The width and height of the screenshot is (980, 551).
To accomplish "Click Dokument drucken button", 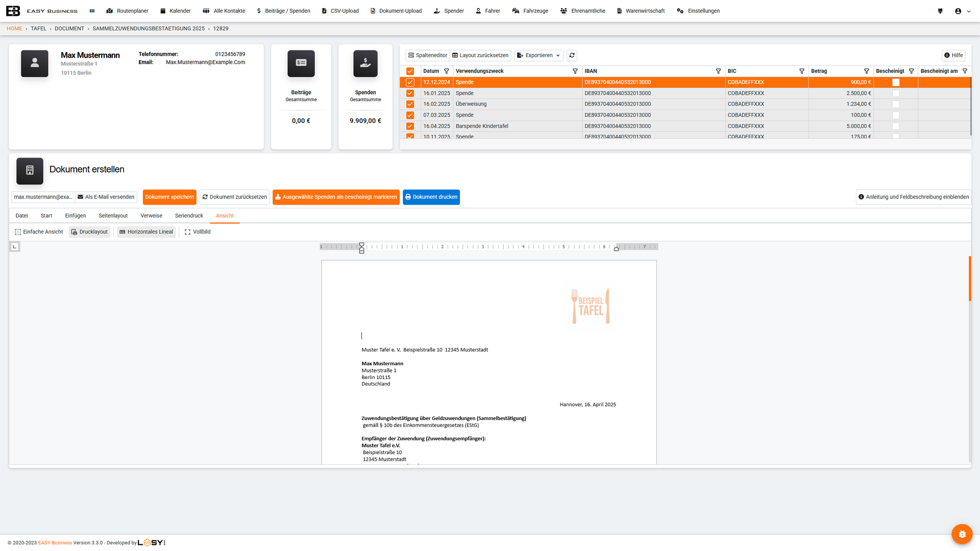I will [431, 197].
